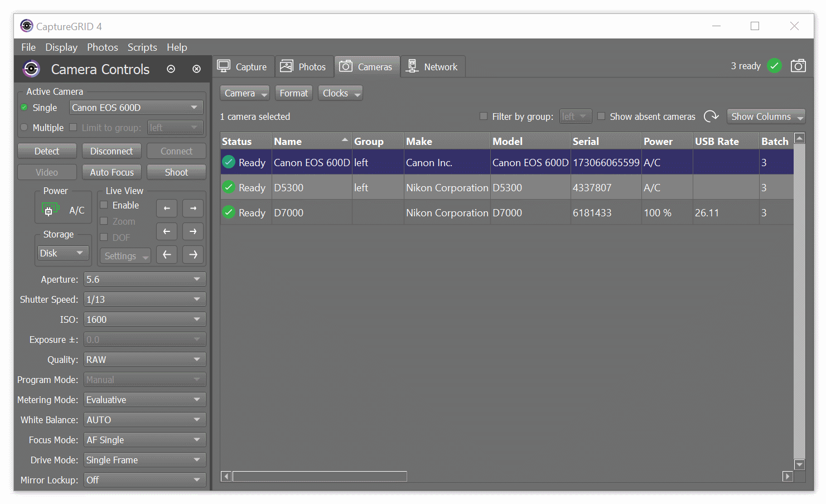
Task: Open the Show Columns dropdown
Action: point(766,117)
